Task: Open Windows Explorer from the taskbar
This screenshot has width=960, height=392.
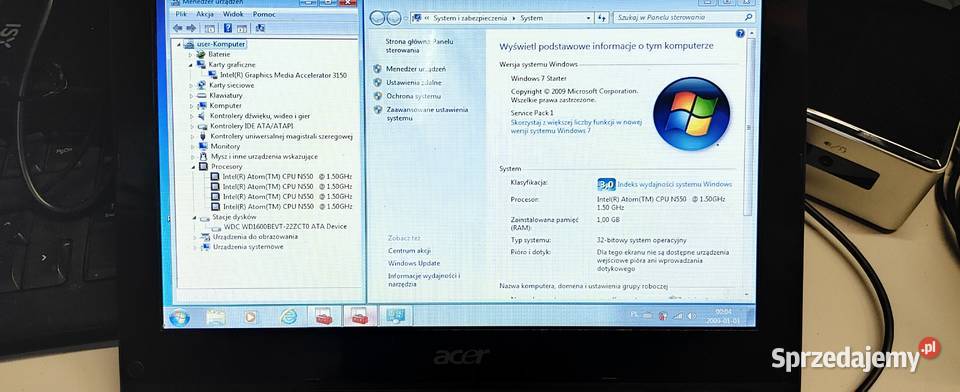Action: (x=216, y=317)
